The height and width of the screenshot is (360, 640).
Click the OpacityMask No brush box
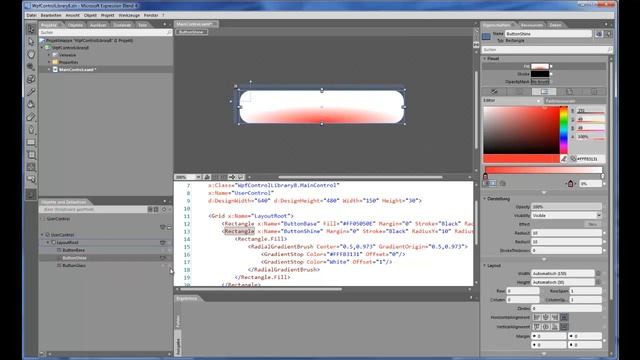(540, 82)
